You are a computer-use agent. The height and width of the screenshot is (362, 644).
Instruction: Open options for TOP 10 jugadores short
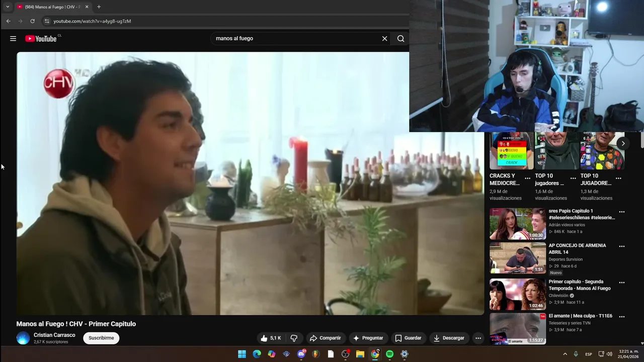pos(573,178)
